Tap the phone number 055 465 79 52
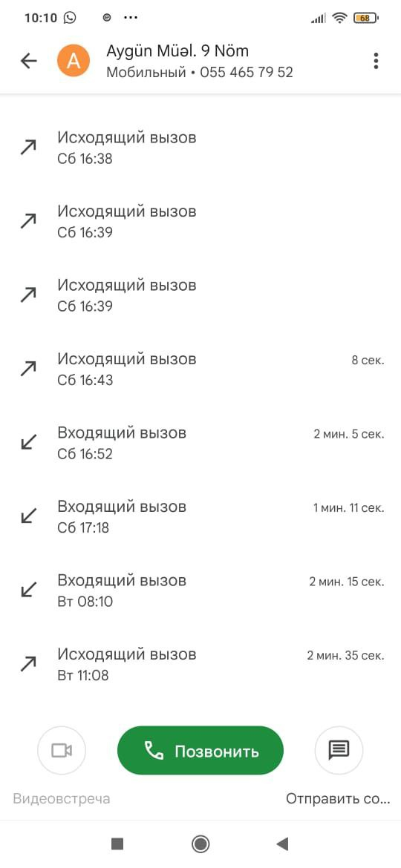This screenshot has height=868, width=401. [246, 73]
